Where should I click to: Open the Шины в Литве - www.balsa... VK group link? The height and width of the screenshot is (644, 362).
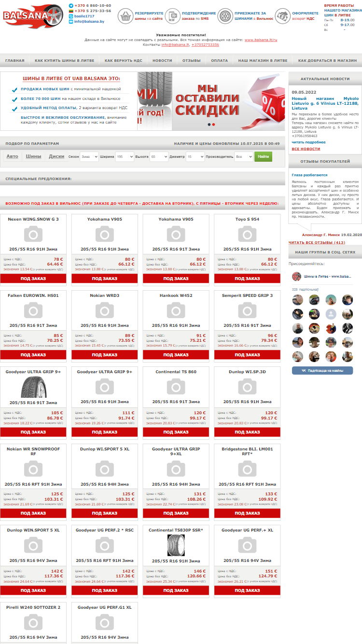(328, 276)
